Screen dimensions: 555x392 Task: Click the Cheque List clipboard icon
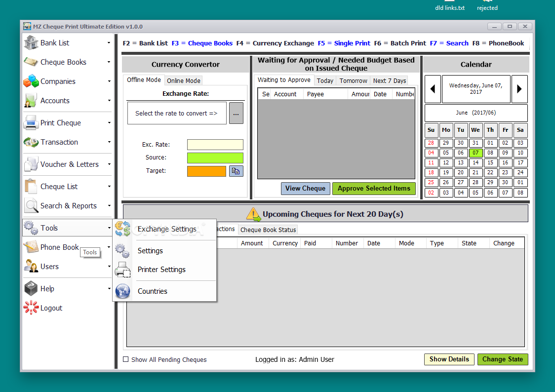(31, 187)
